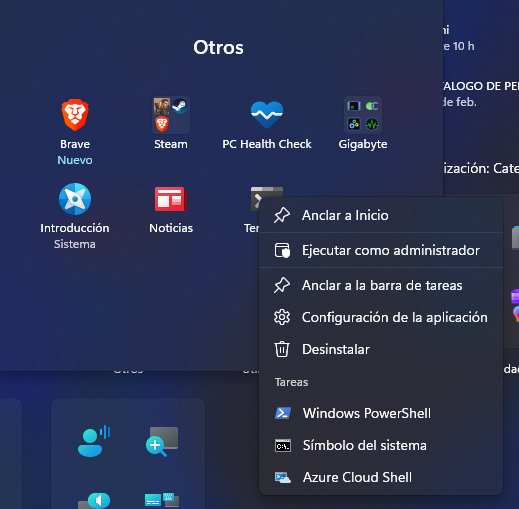Open the Gigabyte app folder
This screenshot has width=519, height=509.
point(363,115)
